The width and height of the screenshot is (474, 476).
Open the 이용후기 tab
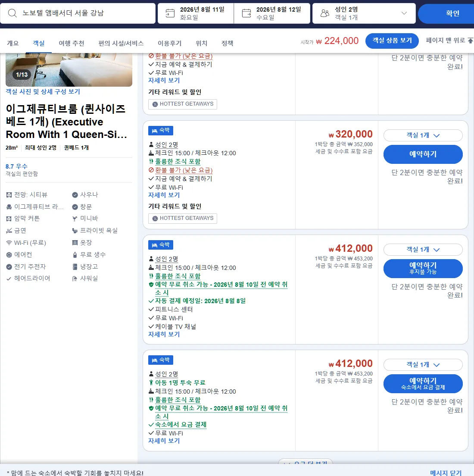pos(169,44)
